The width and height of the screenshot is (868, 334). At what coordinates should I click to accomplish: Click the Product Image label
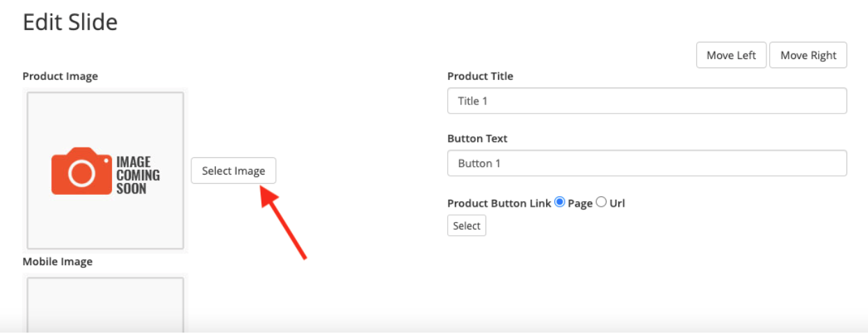point(60,76)
